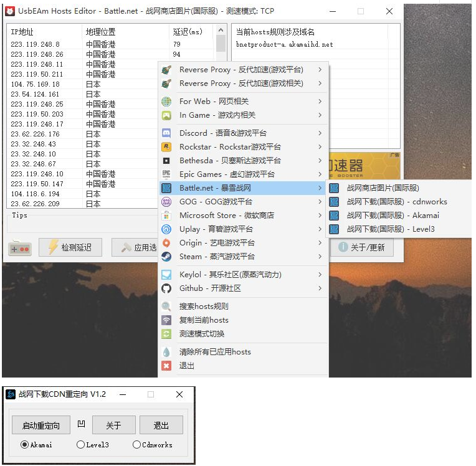The image size is (476, 466).
Task: Click the red X exit icon
Action: (166, 366)
